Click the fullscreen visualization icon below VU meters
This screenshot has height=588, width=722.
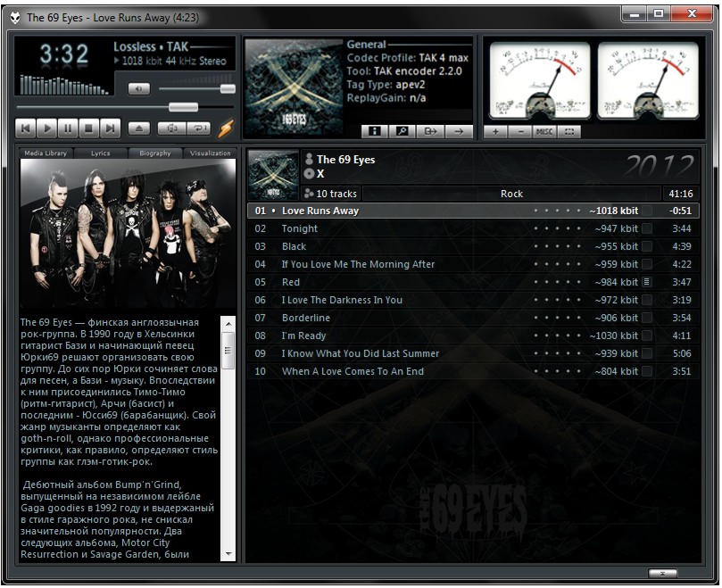569,132
